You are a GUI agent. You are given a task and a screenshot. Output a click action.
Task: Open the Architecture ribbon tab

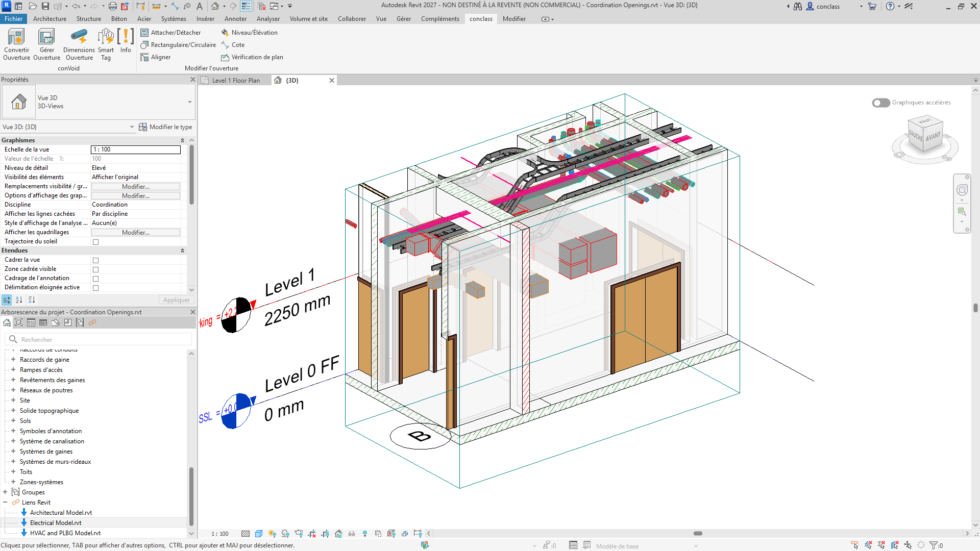click(x=50, y=19)
